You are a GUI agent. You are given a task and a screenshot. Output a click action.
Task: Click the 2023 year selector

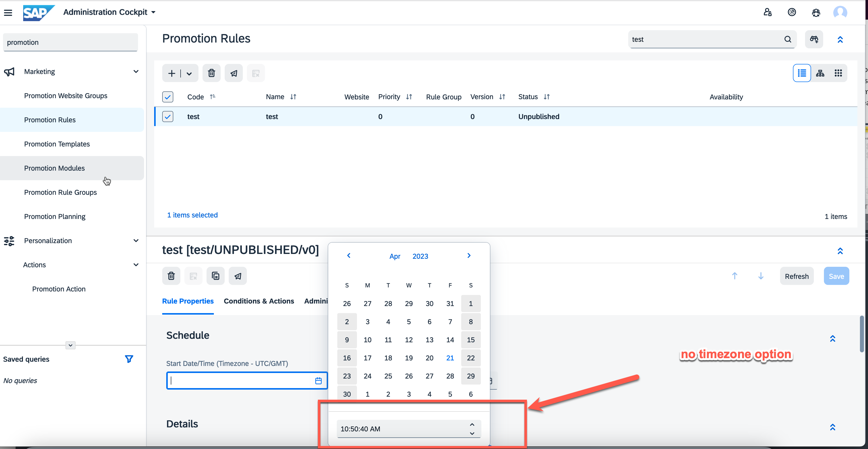[x=420, y=256]
